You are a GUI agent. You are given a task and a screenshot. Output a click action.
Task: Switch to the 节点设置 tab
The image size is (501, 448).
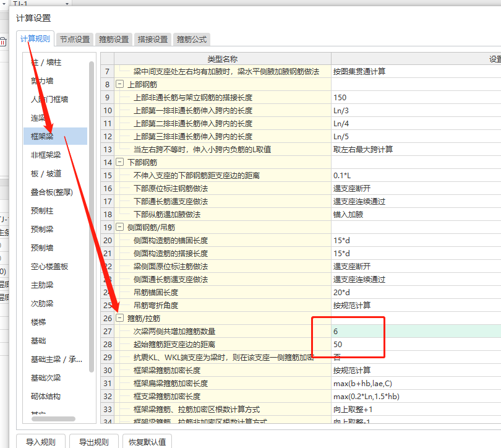tap(75, 40)
